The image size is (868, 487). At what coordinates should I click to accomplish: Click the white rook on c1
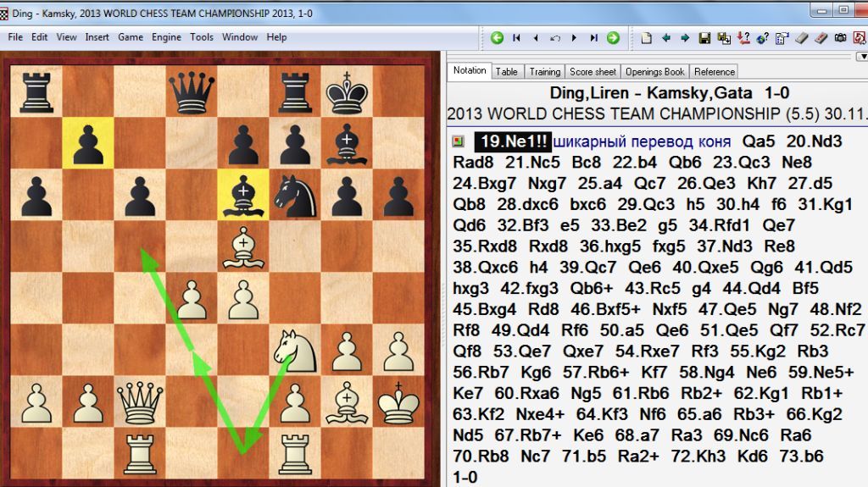[140, 454]
